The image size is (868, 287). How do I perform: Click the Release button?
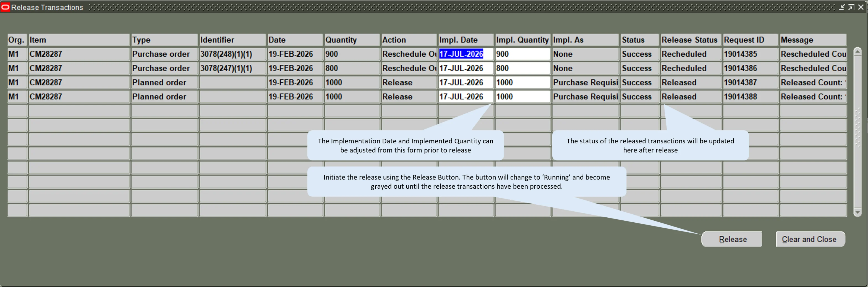(x=731, y=239)
